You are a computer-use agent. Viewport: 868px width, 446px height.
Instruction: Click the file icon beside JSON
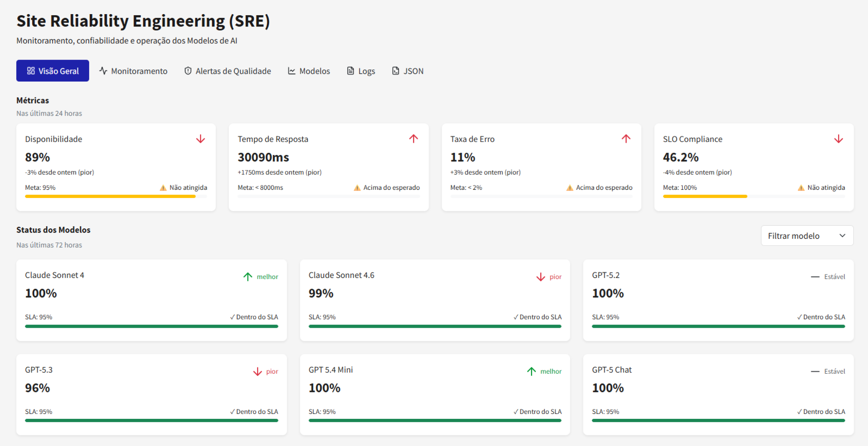pos(396,71)
